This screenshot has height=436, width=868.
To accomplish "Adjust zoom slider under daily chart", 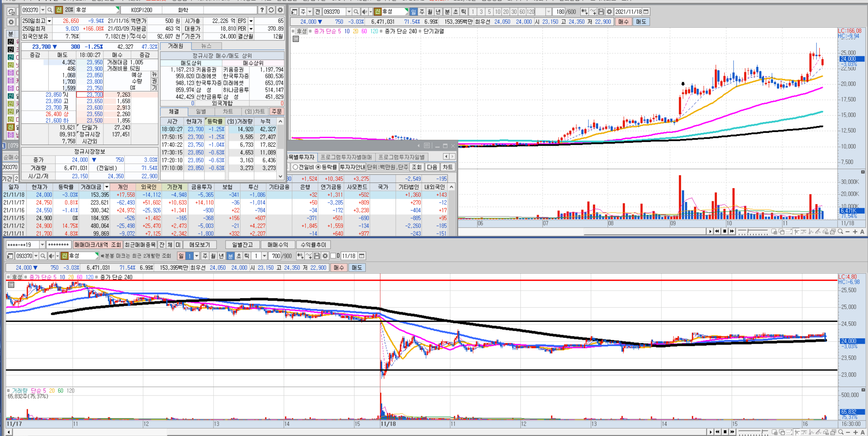I will point(753,232).
